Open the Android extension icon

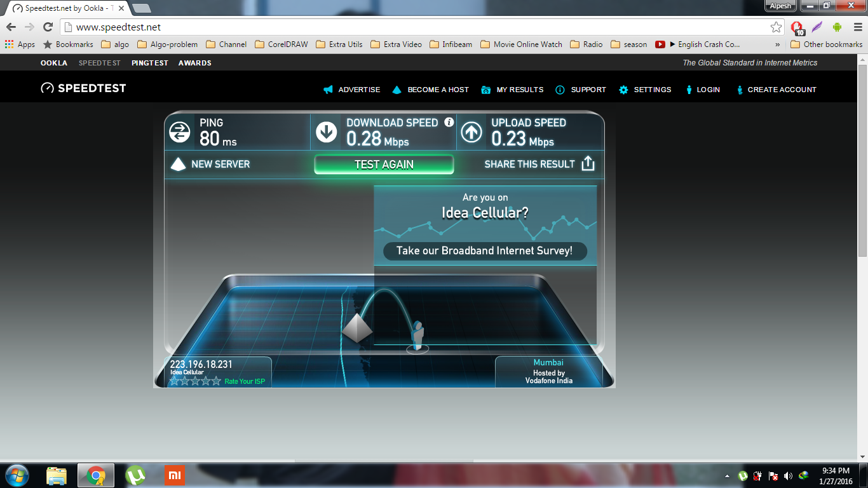click(x=837, y=27)
